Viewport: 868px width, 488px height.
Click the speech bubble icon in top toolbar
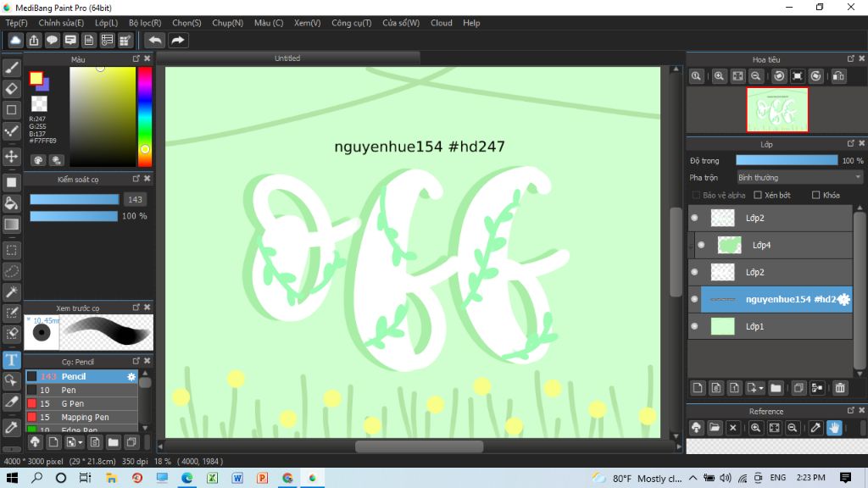click(52, 41)
